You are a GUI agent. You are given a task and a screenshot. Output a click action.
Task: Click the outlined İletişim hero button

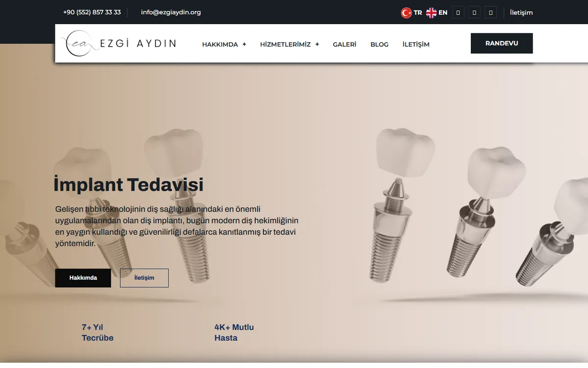pos(144,278)
